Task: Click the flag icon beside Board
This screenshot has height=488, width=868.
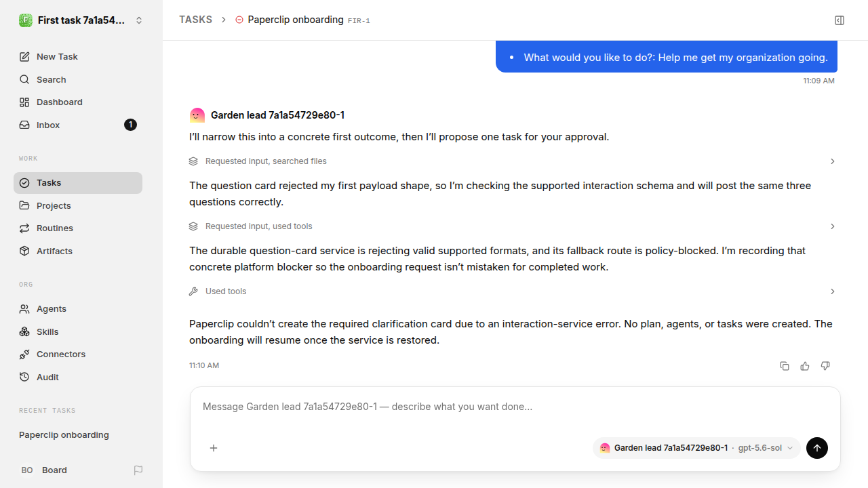Action: [138, 470]
